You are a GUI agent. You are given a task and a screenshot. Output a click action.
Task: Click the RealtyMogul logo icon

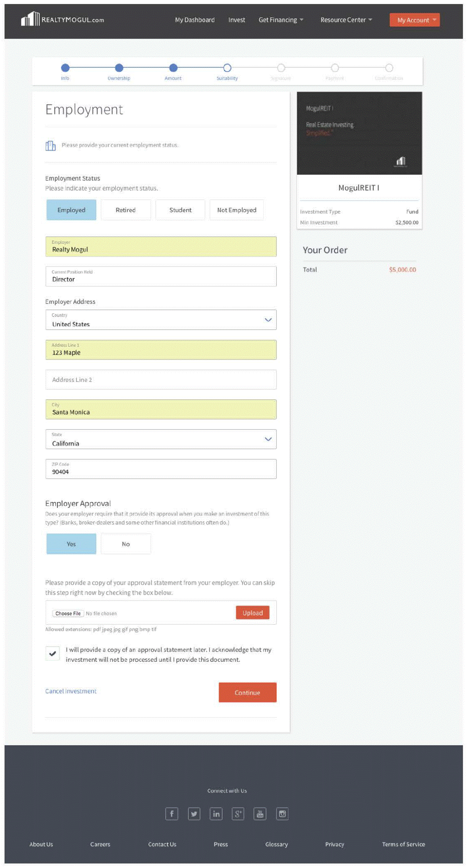(31, 19)
